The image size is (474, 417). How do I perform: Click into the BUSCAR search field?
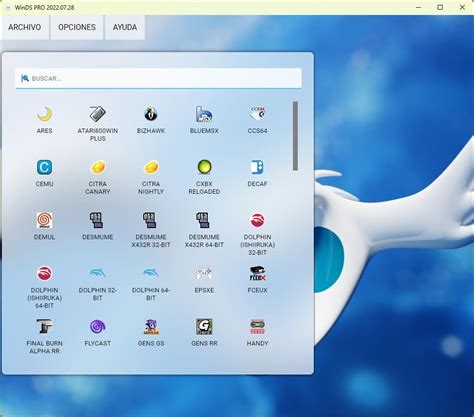(x=159, y=78)
